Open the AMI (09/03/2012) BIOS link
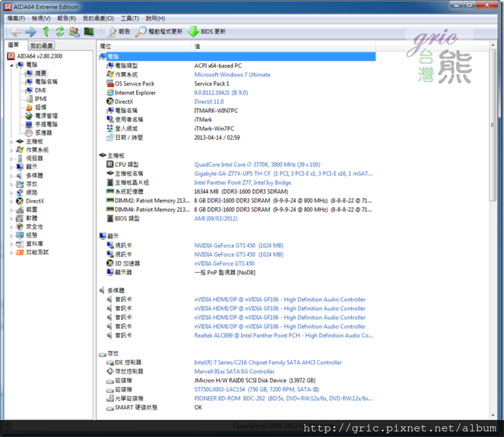This screenshot has height=437, width=504. pyautogui.click(x=216, y=219)
